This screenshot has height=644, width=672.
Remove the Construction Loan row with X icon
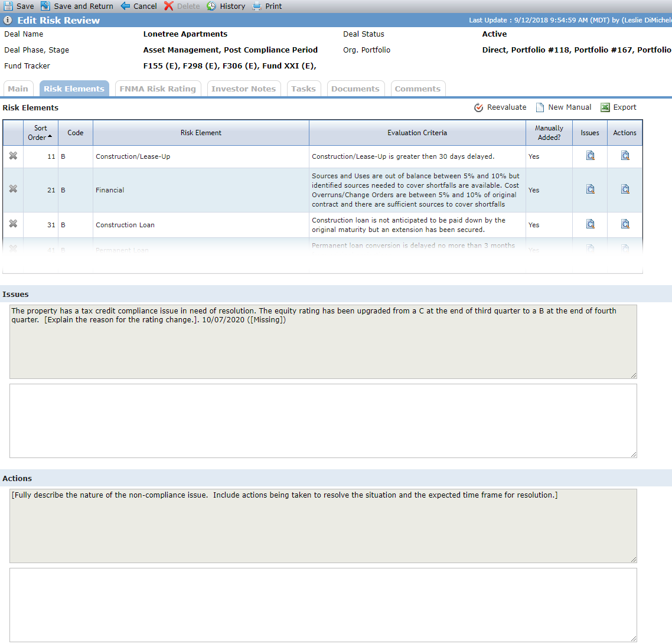click(x=13, y=224)
